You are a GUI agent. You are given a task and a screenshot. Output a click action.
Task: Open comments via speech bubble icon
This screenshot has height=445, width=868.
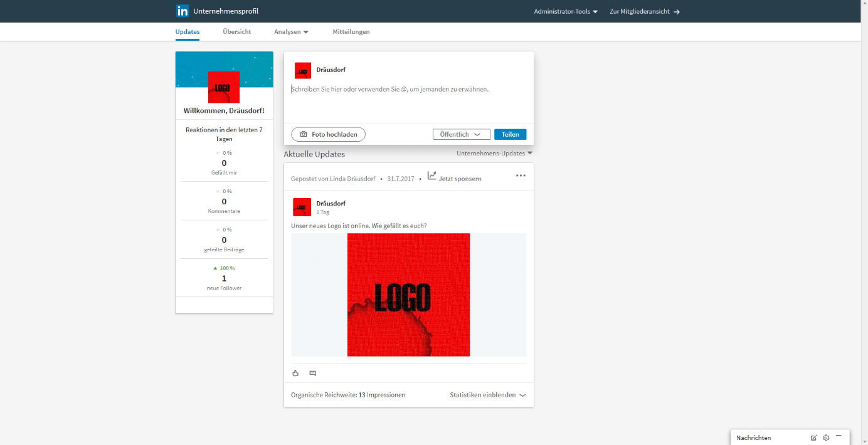[x=313, y=373]
